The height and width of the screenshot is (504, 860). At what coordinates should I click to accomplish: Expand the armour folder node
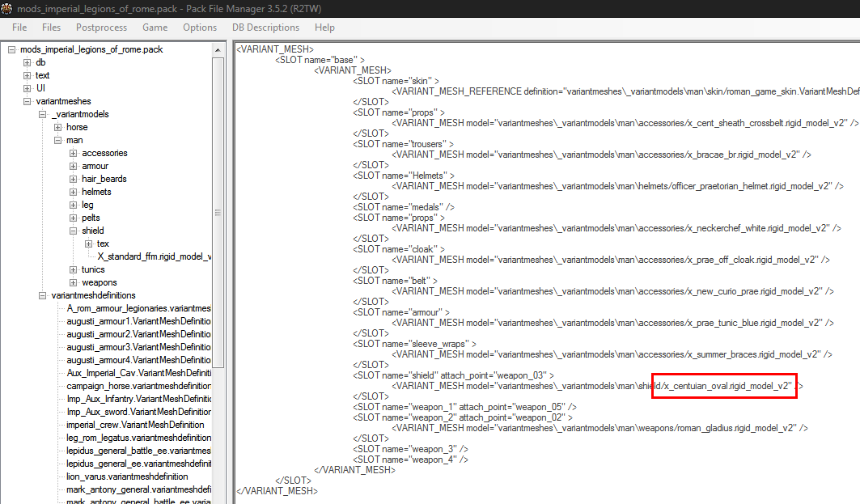click(x=73, y=166)
